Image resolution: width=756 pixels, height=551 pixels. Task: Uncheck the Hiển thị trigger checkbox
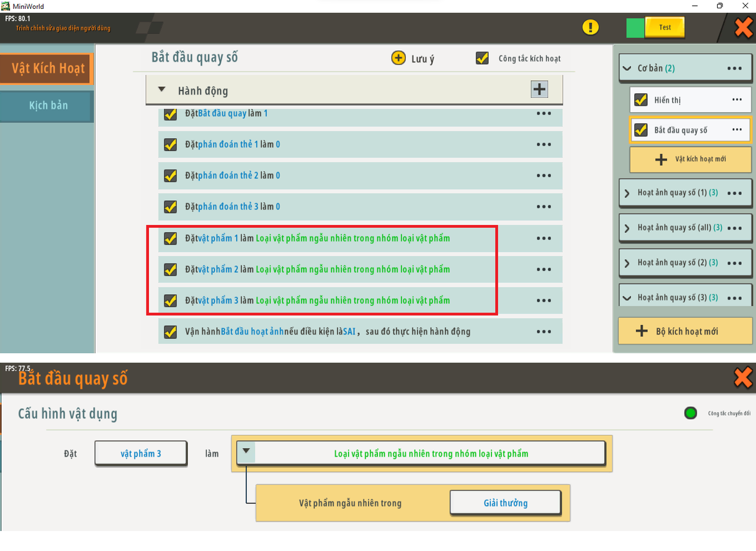click(640, 100)
